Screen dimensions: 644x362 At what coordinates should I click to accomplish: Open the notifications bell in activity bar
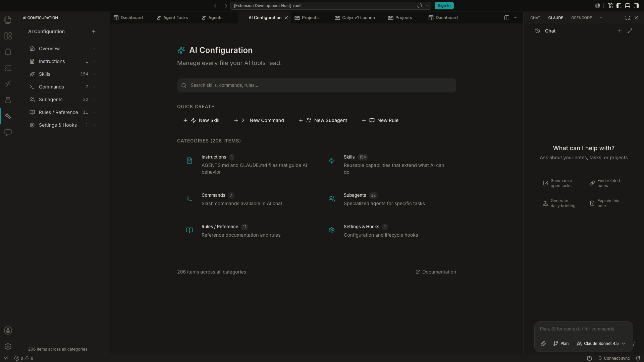8,52
